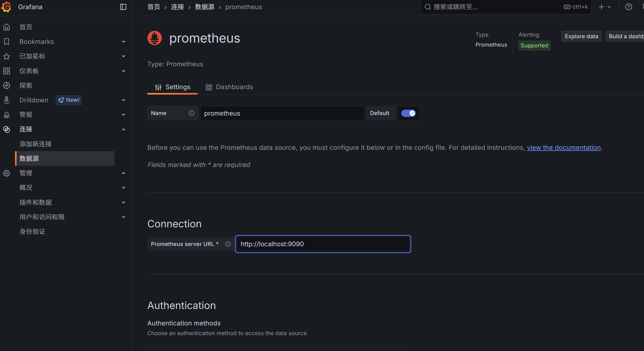Click the bell icon for 警报
The width and height of the screenshot is (644, 351).
7,115
